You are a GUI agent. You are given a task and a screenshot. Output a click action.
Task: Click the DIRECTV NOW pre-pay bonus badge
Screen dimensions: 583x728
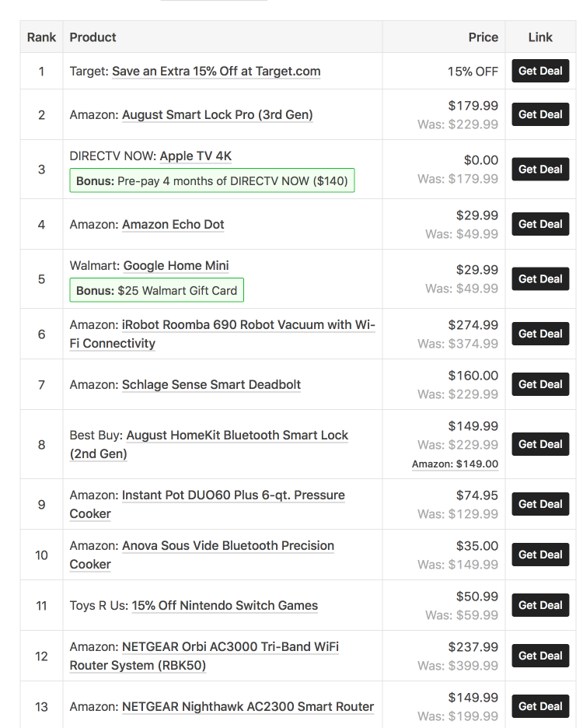click(212, 181)
